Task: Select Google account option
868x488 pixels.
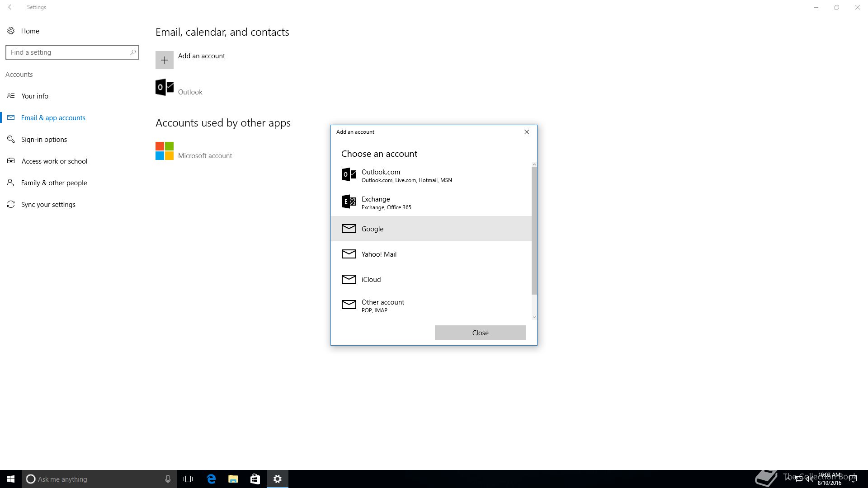Action: click(x=431, y=229)
